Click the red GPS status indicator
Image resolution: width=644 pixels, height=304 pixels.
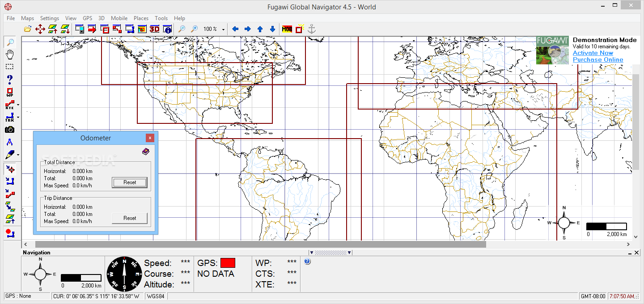coord(228,263)
